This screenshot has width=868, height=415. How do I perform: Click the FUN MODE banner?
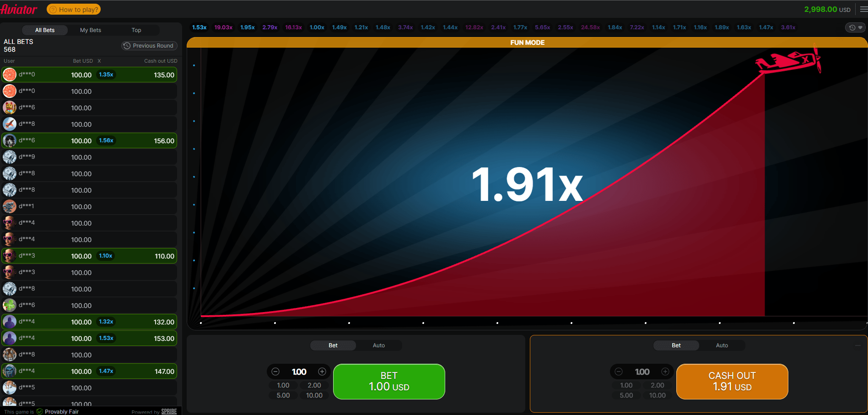coord(527,43)
